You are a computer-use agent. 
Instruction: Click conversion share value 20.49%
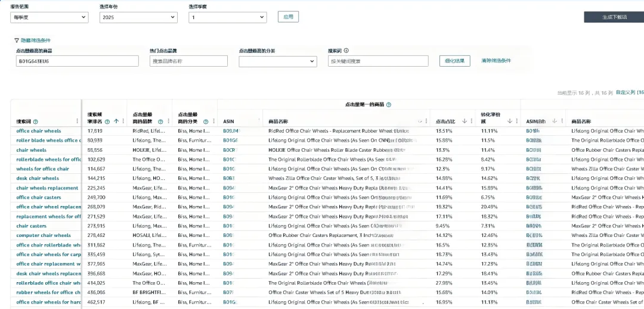pos(489,207)
